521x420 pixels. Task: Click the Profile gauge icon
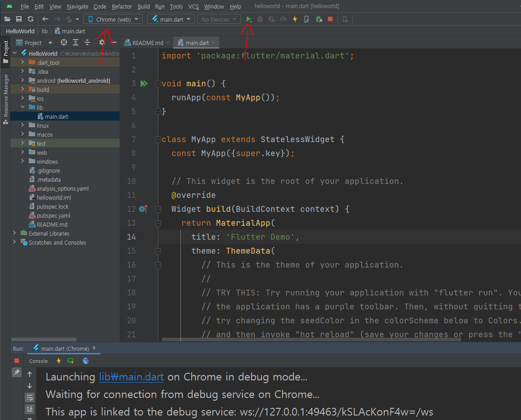(283, 19)
